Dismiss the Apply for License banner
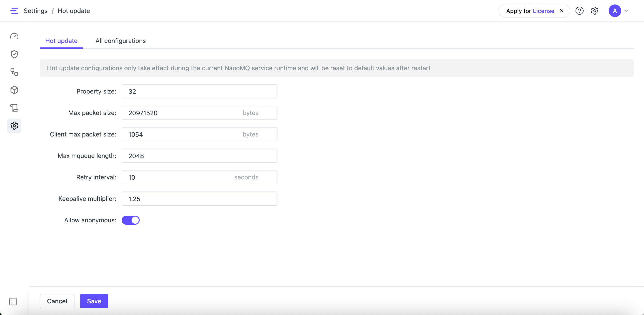This screenshot has width=644, height=315. 561,11
